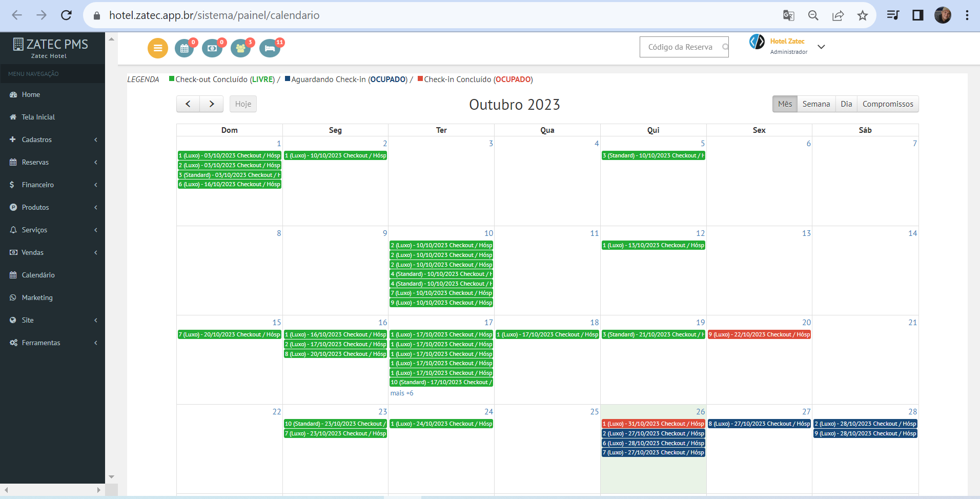Switch to the Compromissos view
The width and height of the screenshot is (980, 499).
pyautogui.click(x=887, y=104)
